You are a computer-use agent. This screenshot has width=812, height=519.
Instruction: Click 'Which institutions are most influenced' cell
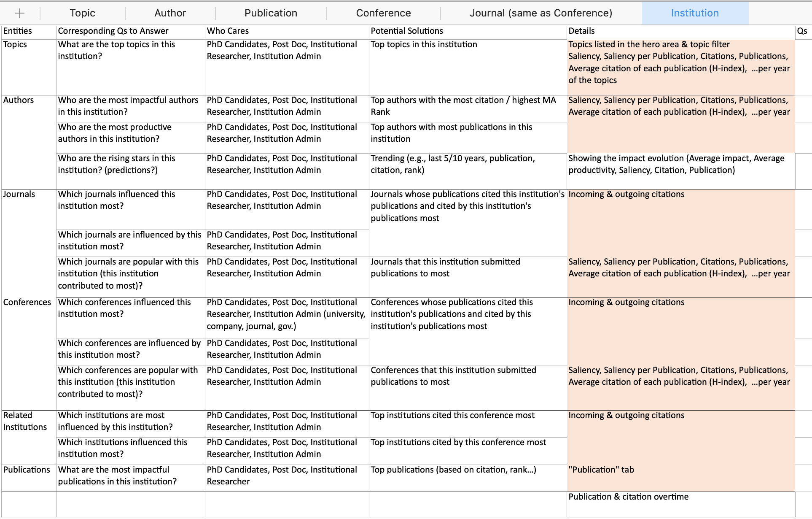[131, 424]
